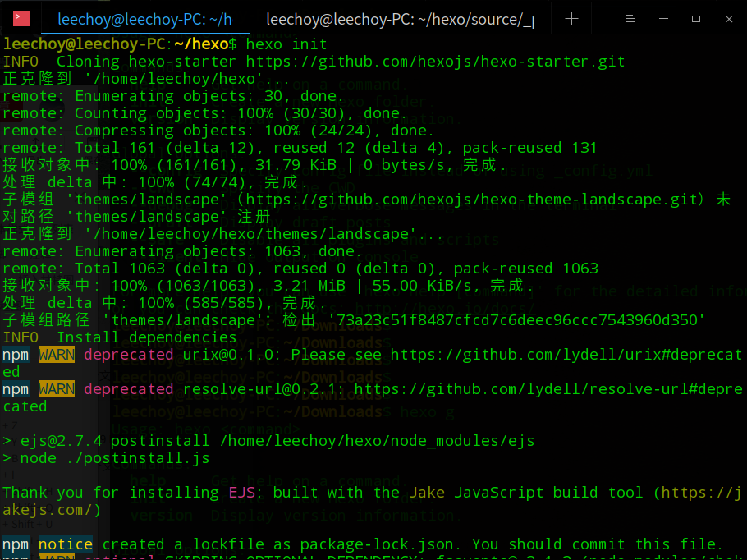Click the 'leechoy@leechoy-PC' prompt text
747x560 pixels.
(85, 44)
